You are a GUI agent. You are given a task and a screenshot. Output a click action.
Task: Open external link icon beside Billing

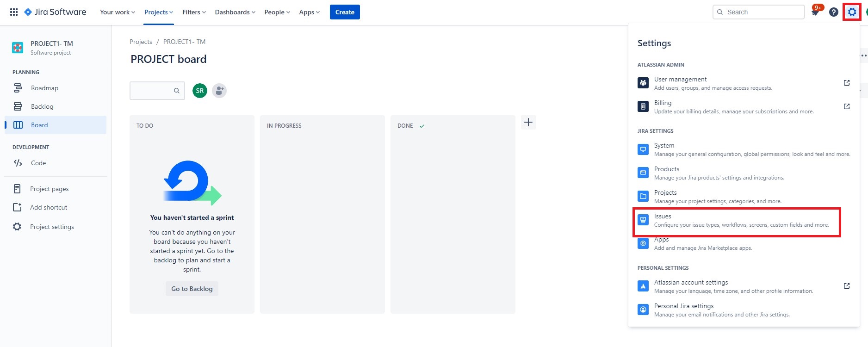pyautogui.click(x=846, y=106)
